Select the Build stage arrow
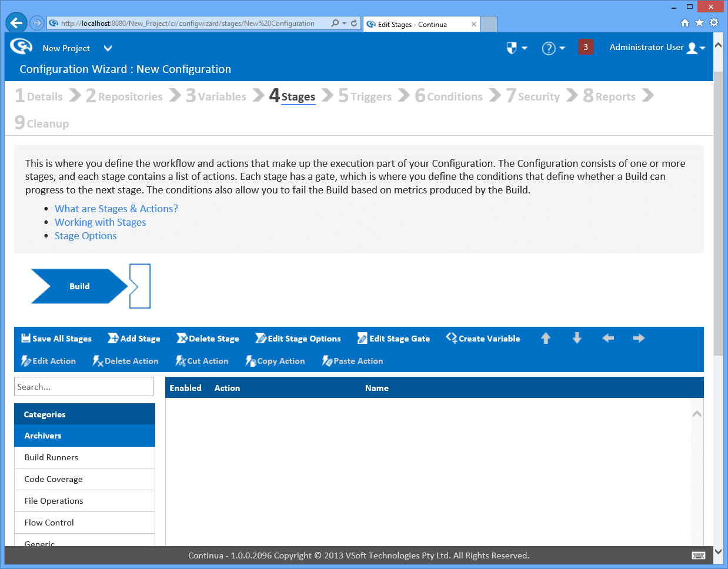 (x=79, y=286)
